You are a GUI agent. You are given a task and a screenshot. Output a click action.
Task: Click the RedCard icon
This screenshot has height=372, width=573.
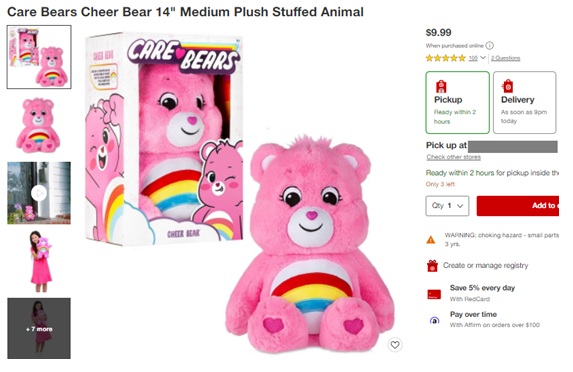(x=434, y=294)
